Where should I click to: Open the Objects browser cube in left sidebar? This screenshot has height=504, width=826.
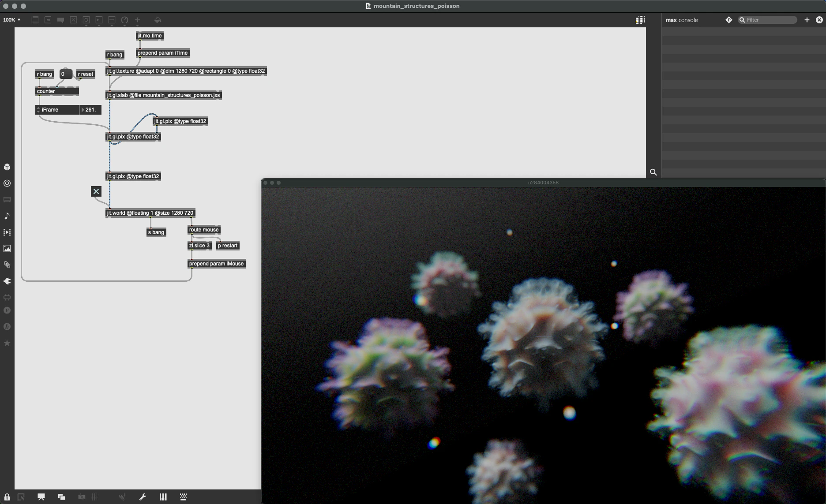(7, 167)
